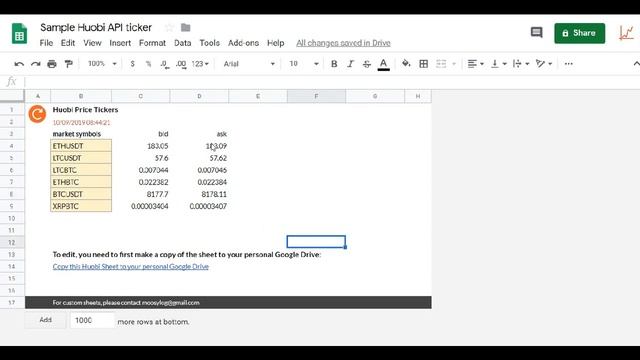Open the move-to-folder icon beside title
This screenshot has height=360, width=640.
click(x=186, y=28)
